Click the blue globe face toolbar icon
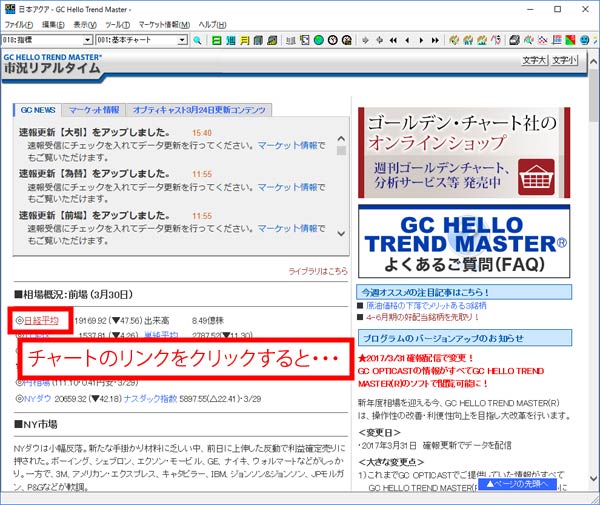Screen dimensions: 600x505 click(584, 40)
